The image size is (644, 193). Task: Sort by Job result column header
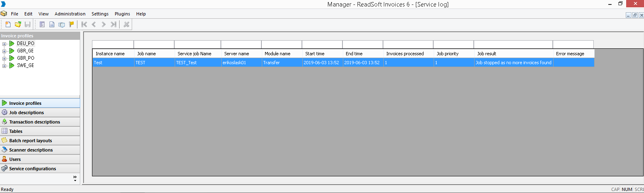[x=513, y=54]
